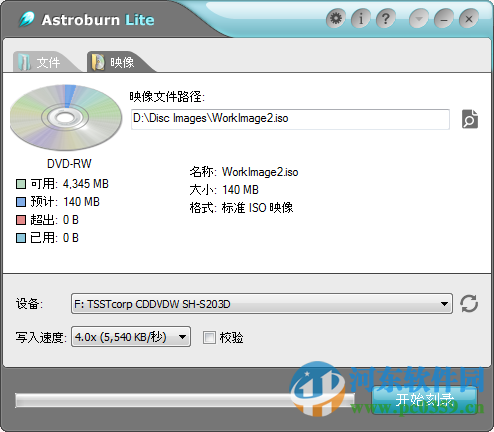Click the image file path input field
The width and height of the screenshot is (494, 432).
coord(290,119)
